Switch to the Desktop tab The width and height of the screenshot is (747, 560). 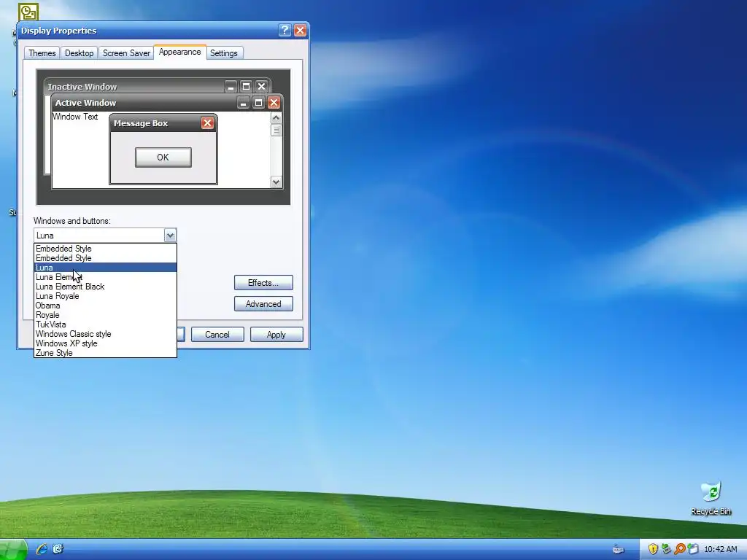click(x=79, y=52)
